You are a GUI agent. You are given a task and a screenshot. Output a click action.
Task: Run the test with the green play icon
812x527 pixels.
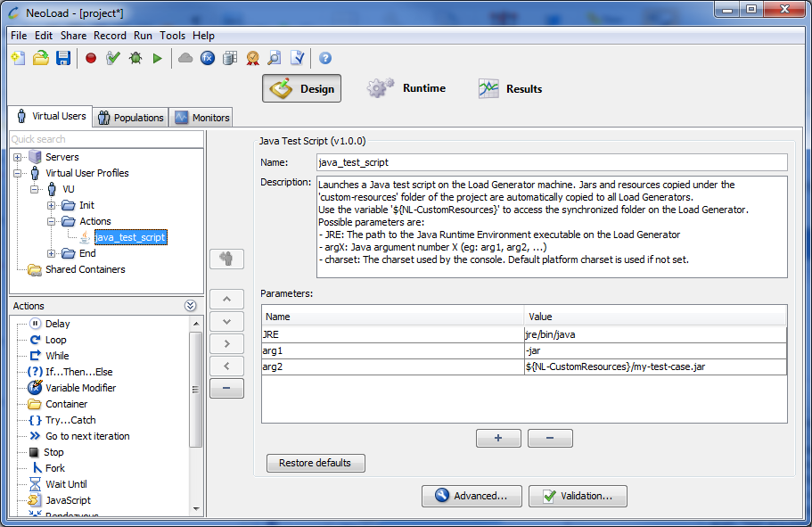click(x=158, y=59)
